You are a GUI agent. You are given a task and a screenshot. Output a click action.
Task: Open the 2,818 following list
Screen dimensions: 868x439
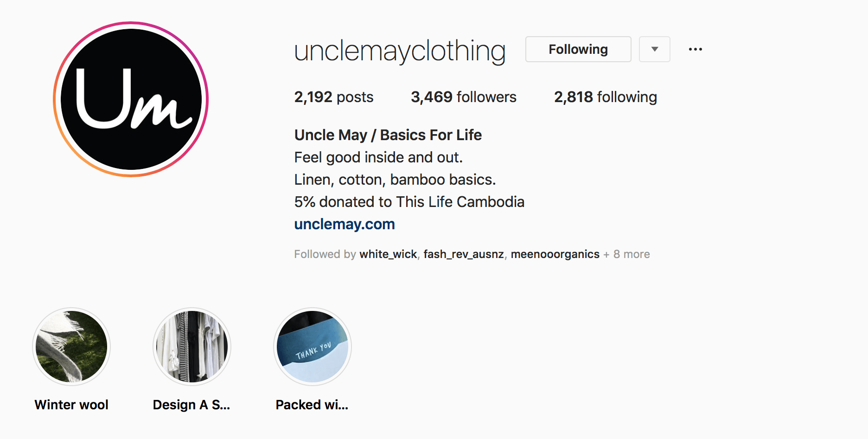[x=606, y=97]
